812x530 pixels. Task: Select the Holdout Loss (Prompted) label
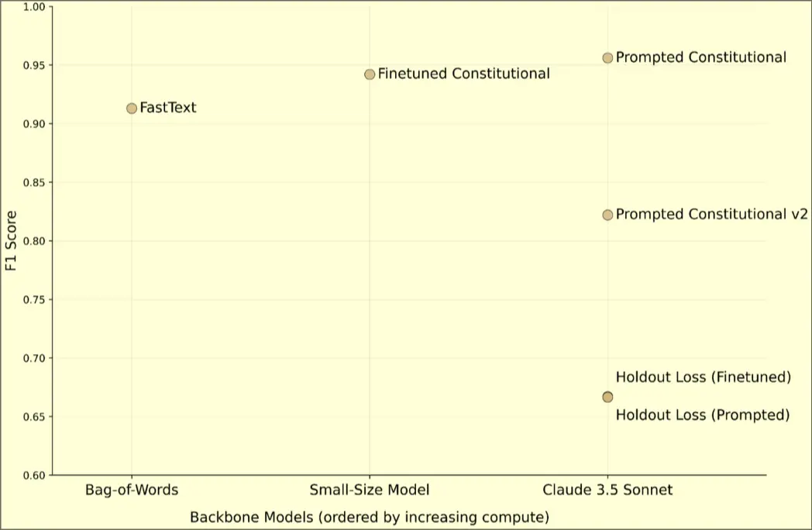[703, 415]
